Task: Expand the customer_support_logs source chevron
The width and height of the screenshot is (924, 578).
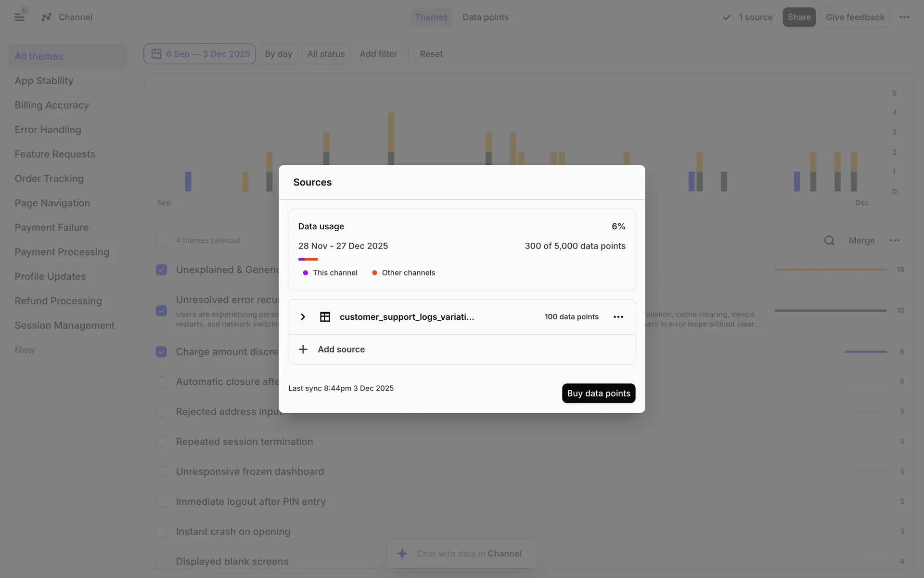Action: [303, 317]
